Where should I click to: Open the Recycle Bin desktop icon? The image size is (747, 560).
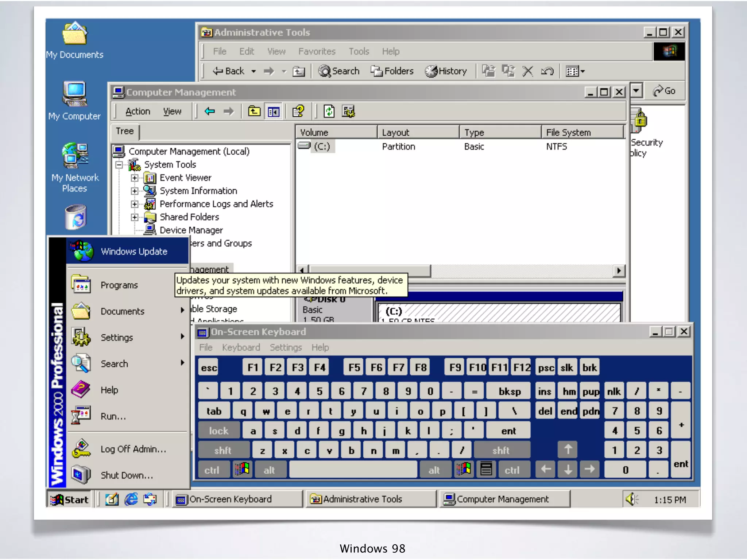pos(76,218)
